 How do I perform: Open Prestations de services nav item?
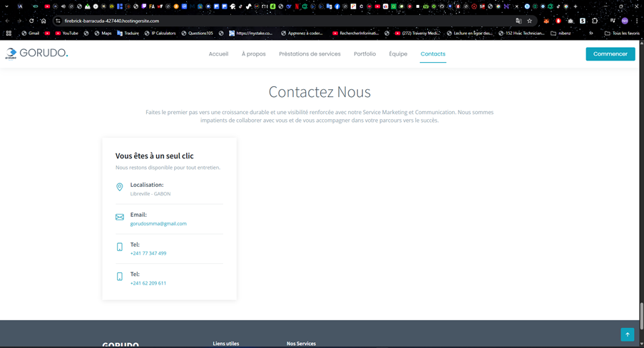click(x=310, y=53)
